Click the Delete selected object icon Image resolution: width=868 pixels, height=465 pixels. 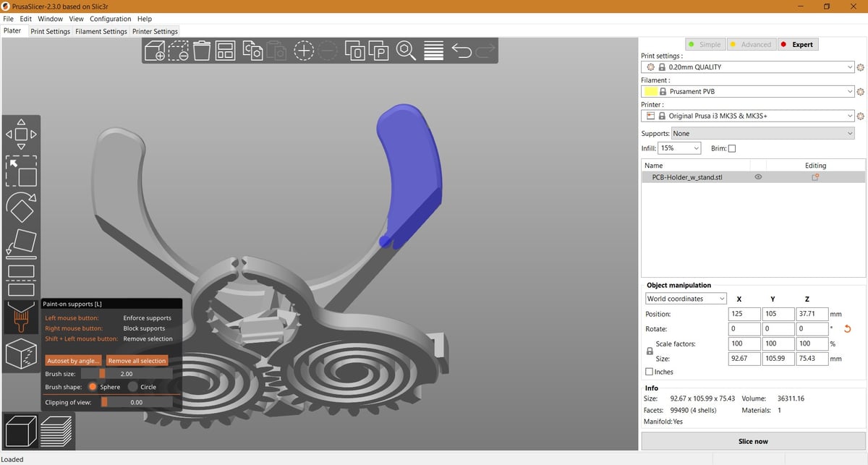tap(178, 51)
